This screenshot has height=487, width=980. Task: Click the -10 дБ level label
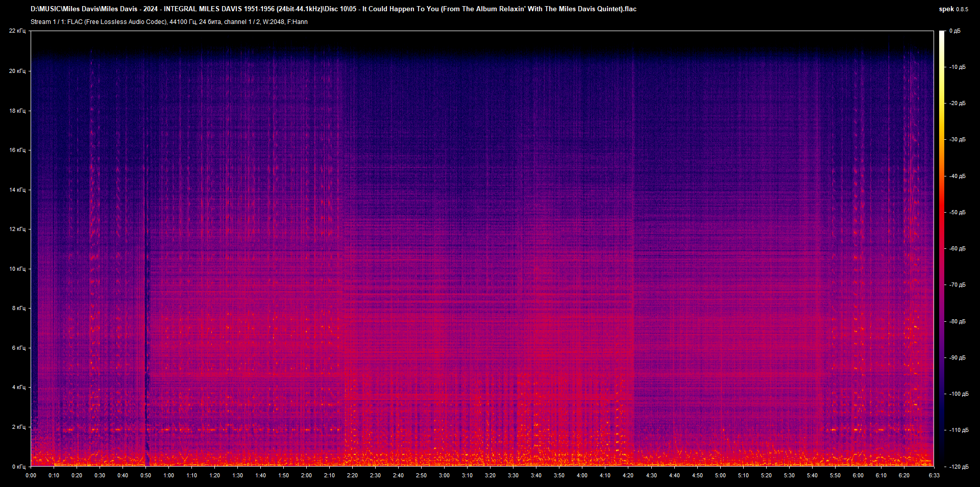957,67
